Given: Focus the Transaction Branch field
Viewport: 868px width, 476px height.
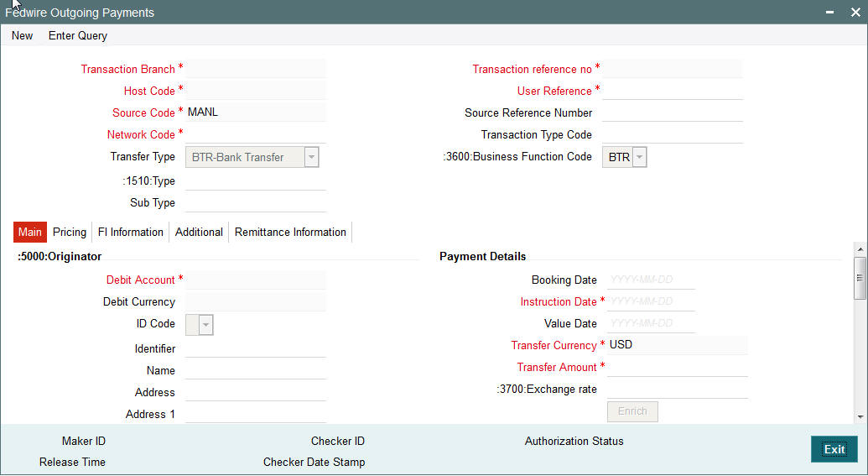Looking at the screenshot, I should point(255,69).
